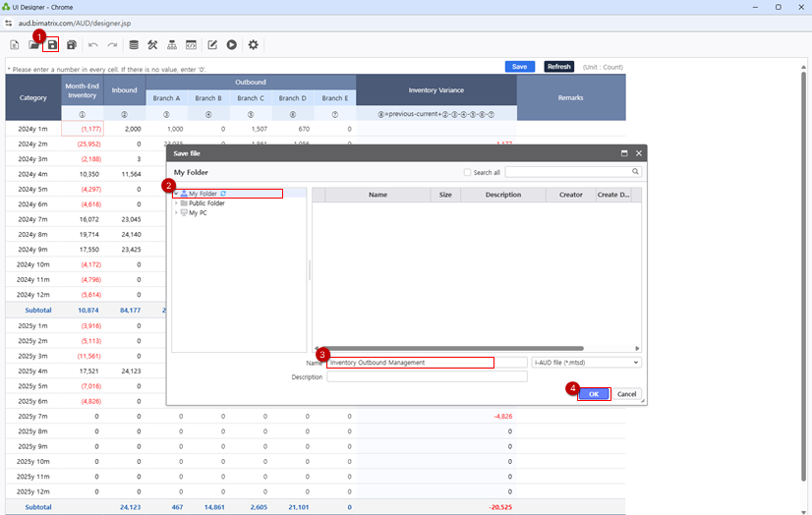Expand the My PC tree node

[x=177, y=212]
